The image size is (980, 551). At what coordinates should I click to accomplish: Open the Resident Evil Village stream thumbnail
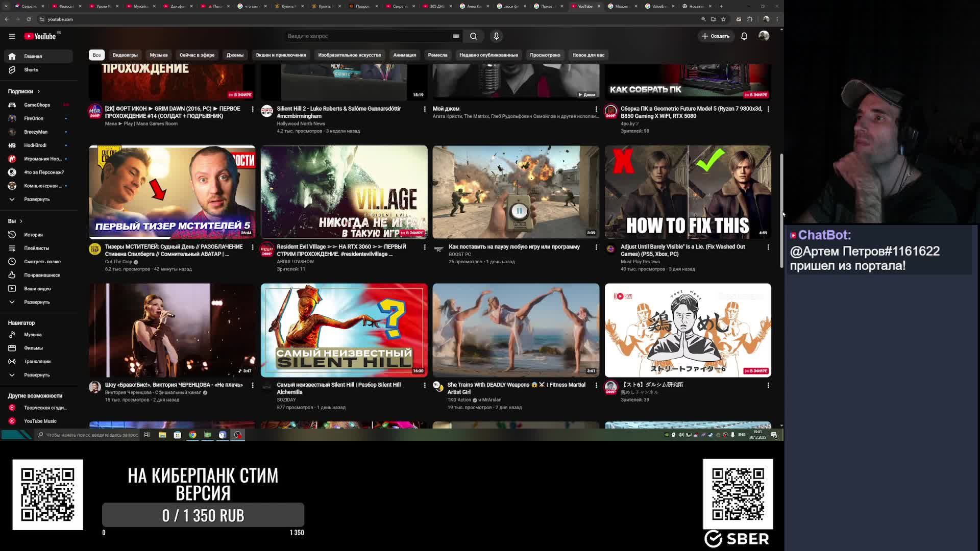344,192
